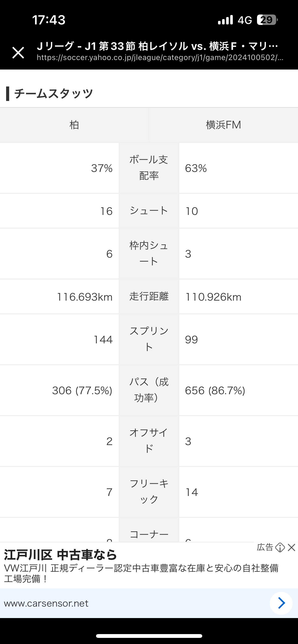Tap the soccer.yahoo.co.jp URL text
The image size is (298, 644).
point(160,58)
